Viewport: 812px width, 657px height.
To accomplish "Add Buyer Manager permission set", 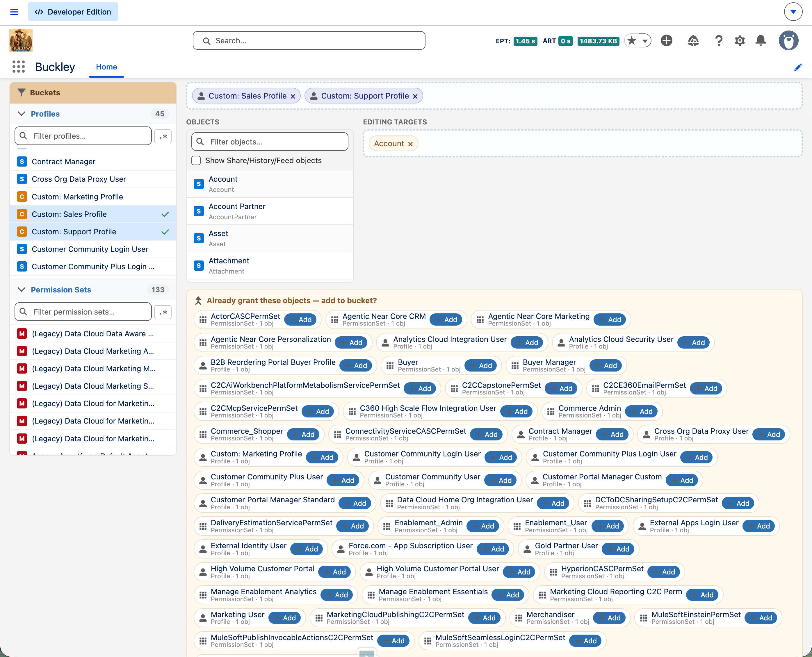I will pos(605,366).
